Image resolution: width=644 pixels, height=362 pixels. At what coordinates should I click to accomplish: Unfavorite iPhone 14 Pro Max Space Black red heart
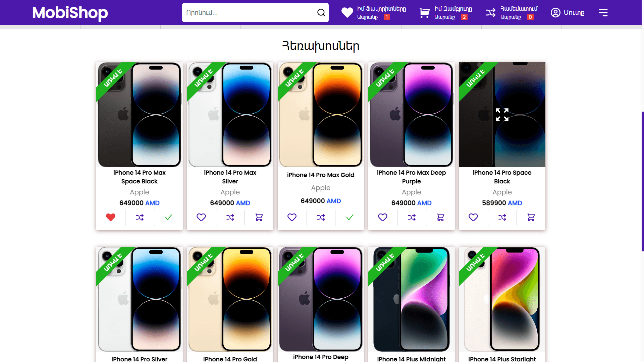pyautogui.click(x=111, y=217)
